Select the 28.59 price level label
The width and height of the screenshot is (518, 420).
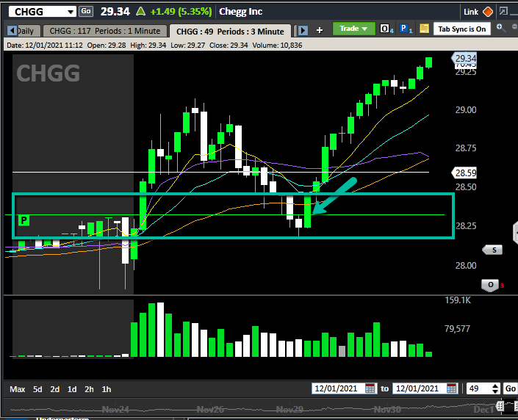coord(464,173)
